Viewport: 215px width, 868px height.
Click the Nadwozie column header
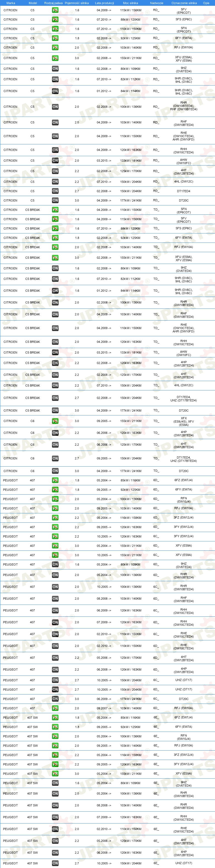click(157, 3)
